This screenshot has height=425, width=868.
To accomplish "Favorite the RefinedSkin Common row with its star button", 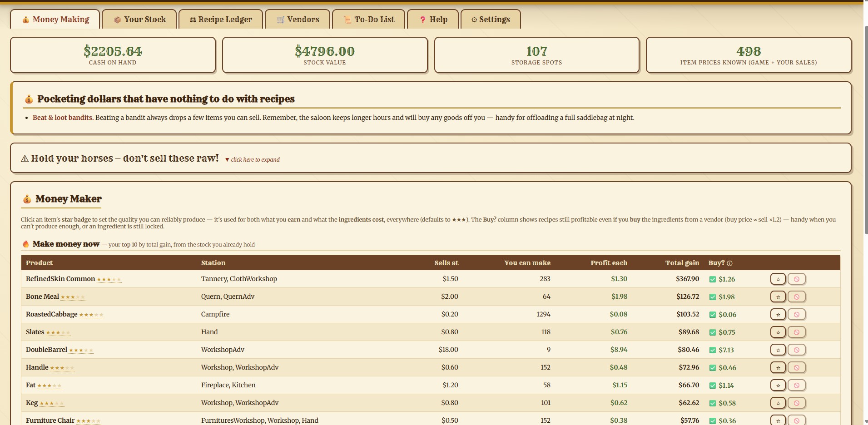I will point(778,279).
